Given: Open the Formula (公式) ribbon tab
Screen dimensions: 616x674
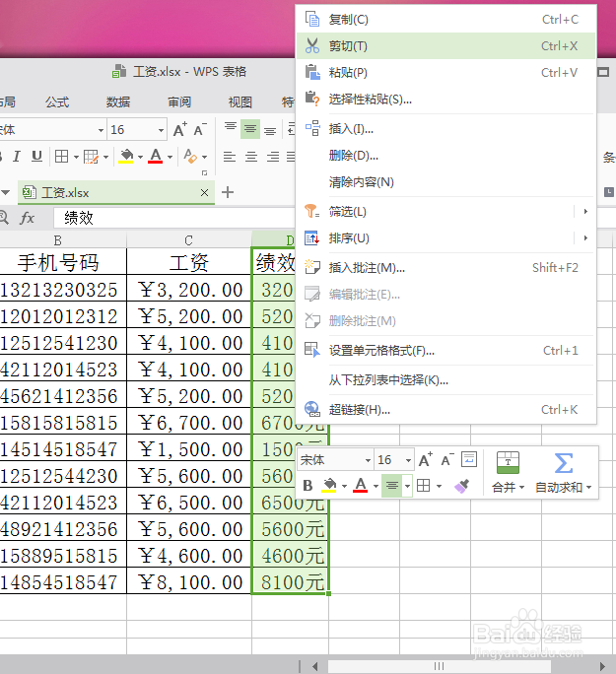Looking at the screenshot, I should (x=57, y=101).
